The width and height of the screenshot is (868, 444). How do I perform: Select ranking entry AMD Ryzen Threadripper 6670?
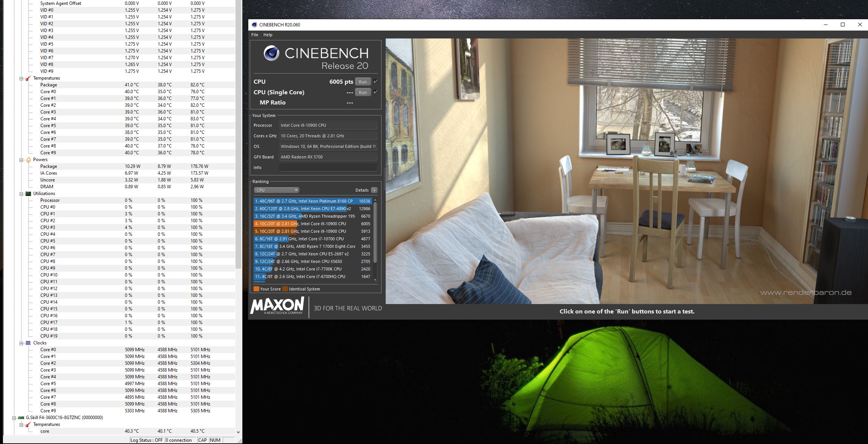(312, 216)
